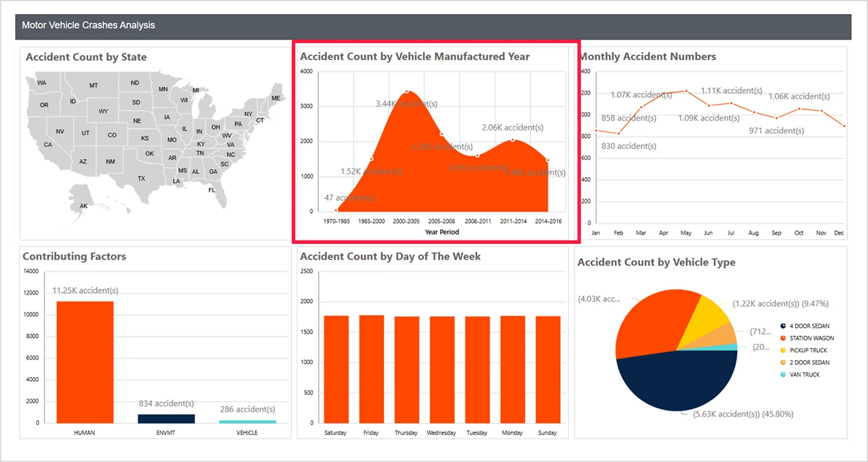Click the "Accident Count by Day of The Week" title
This screenshot has width=868, height=462.
[x=390, y=256]
